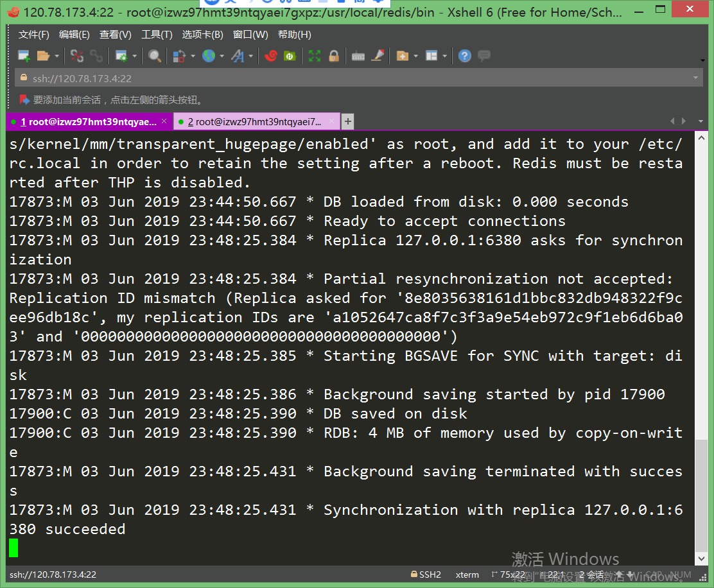This screenshot has height=588, width=714.
Task: Launch Xftp via red swirl icon
Action: 271,56
